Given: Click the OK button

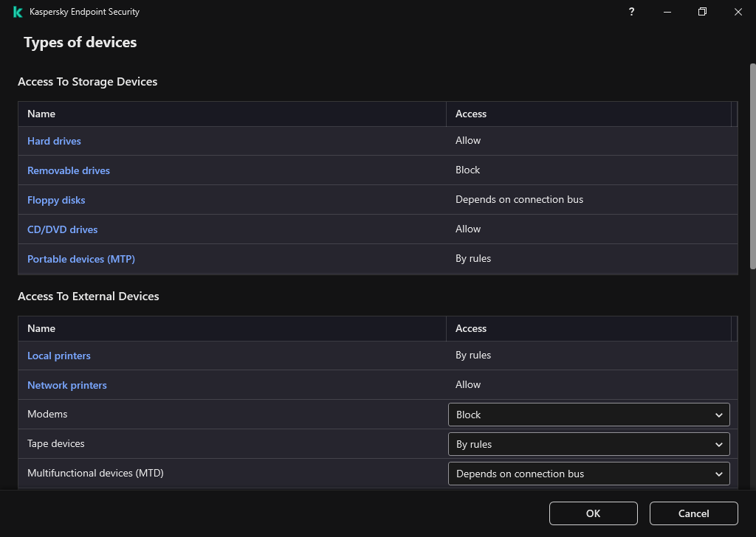Looking at the screenshot, I should 593,513.
